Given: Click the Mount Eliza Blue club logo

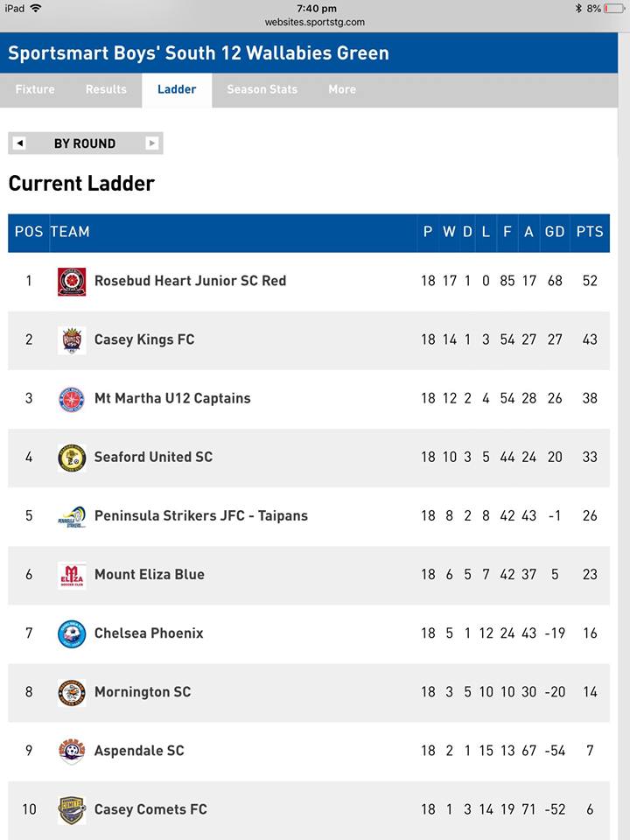Looking at the screenshot, I should pos(72,576).
